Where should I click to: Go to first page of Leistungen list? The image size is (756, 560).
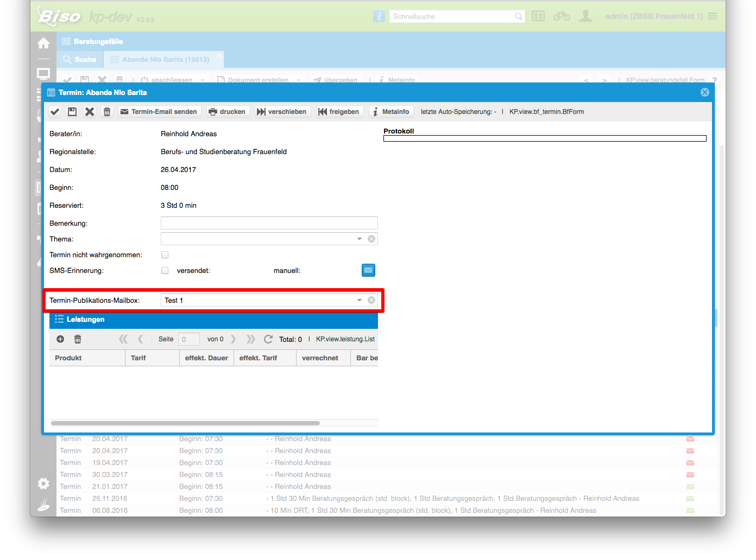[123, 339]
